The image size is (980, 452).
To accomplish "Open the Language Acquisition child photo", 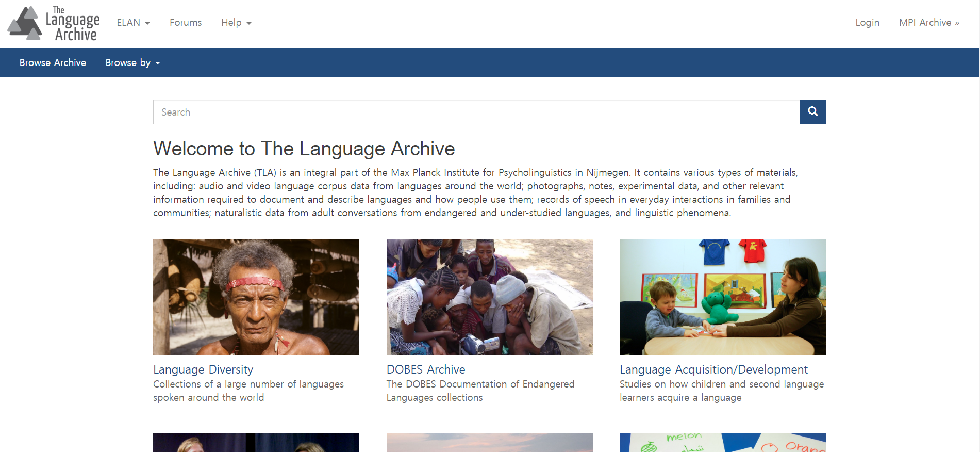I will tap(723, 297).
